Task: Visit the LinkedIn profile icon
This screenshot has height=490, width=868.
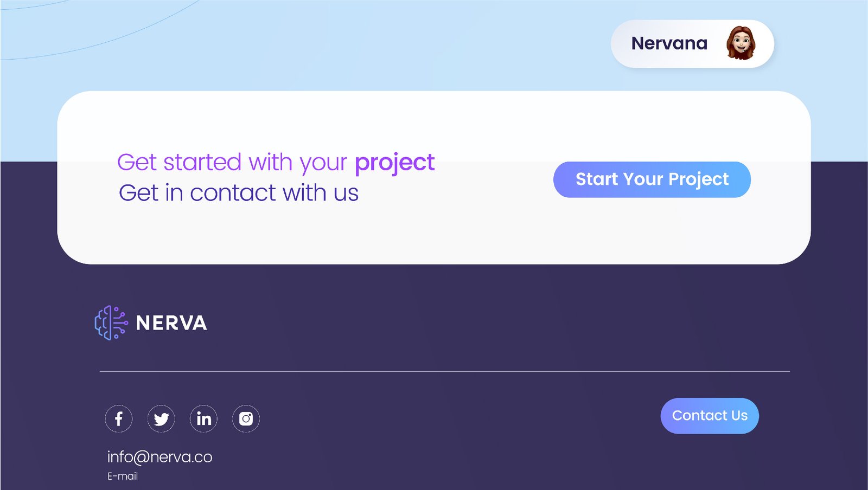Action: 203,419
